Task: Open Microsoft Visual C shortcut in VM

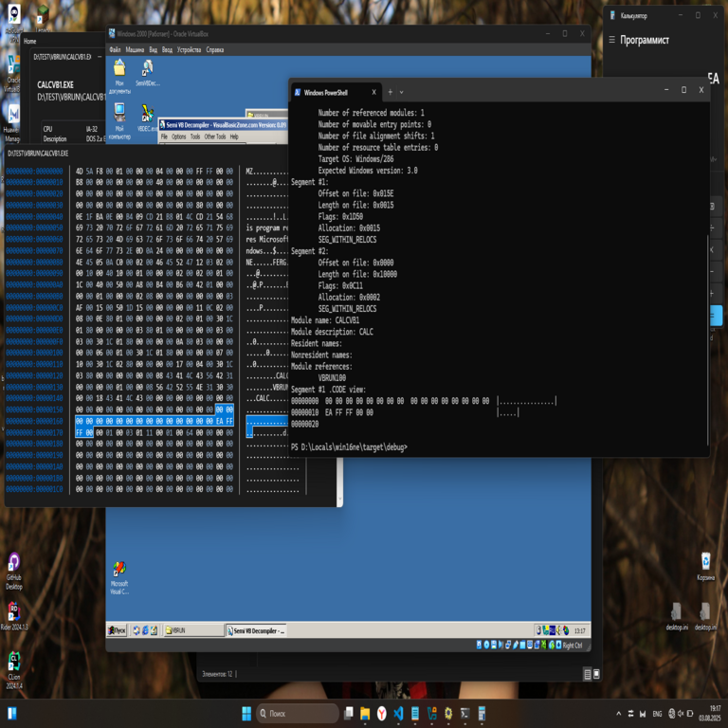Action: tap(119, 577)
